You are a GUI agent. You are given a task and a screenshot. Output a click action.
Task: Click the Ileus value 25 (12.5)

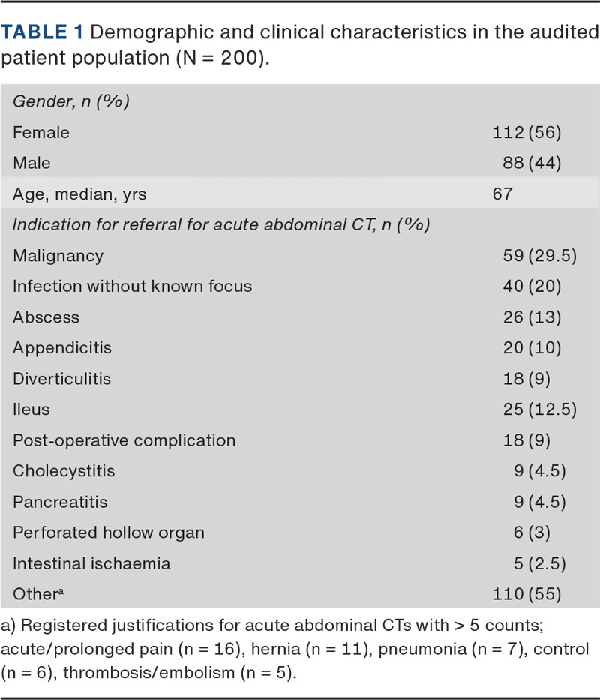click(539, 410)
